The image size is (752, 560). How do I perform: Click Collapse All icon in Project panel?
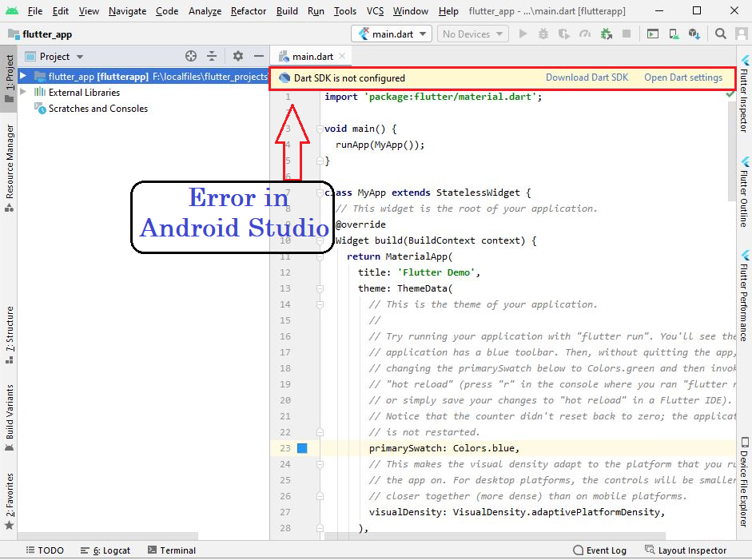[212, 57]
